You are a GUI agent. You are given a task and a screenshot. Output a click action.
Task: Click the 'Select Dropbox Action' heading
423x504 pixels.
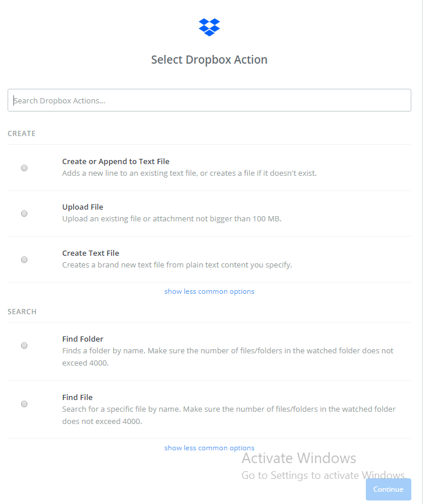click(209, 60)
